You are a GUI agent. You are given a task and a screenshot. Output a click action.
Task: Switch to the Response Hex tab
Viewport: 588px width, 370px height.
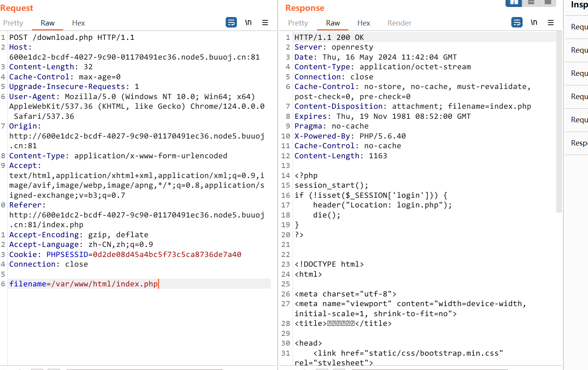click(x=363, y=23)
